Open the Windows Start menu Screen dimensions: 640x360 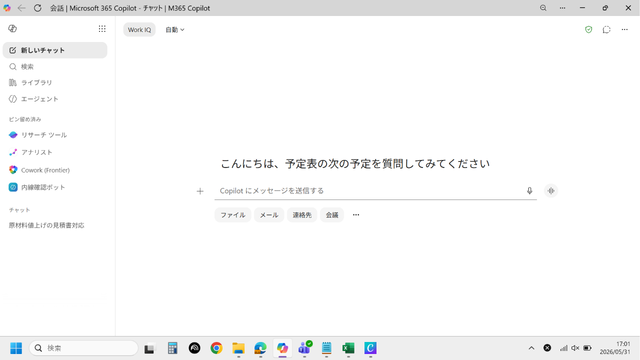[16, 348]
